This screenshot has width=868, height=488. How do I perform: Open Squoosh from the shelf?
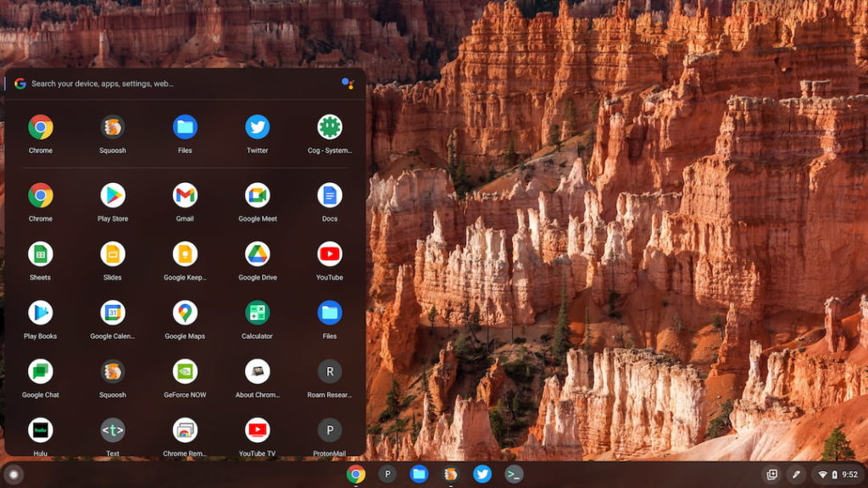click(451, 474)
